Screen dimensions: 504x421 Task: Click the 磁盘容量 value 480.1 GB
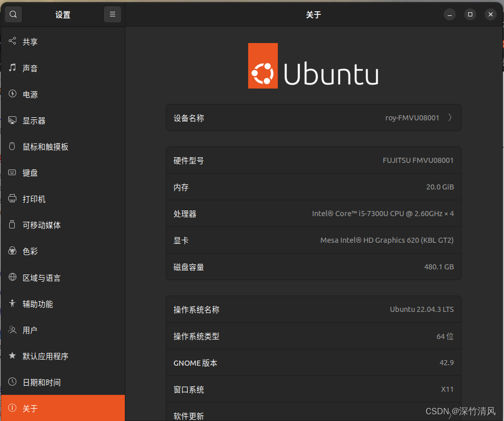point(439,267)
